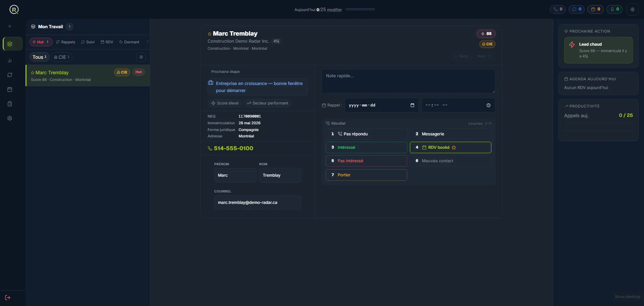
Task: Click the Next navigation button
Action: click(x=484, y=56)
